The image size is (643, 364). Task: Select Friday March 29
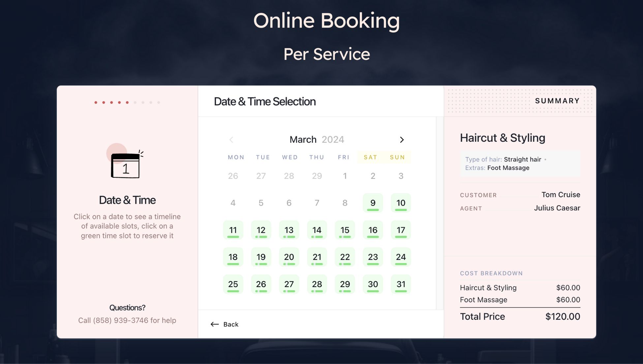tap(345, 284)
